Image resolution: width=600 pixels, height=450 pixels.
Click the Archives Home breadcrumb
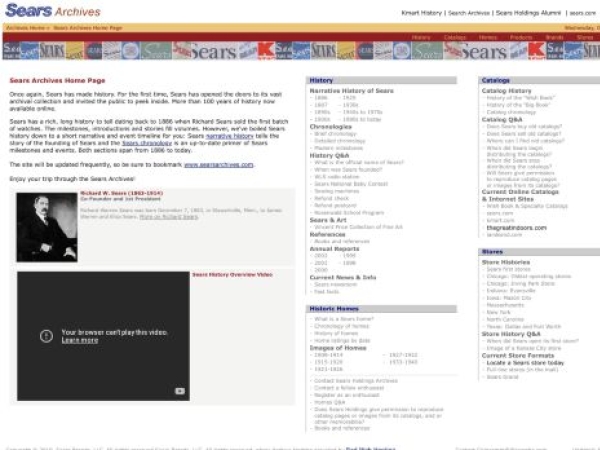click(x=26, y=28)
